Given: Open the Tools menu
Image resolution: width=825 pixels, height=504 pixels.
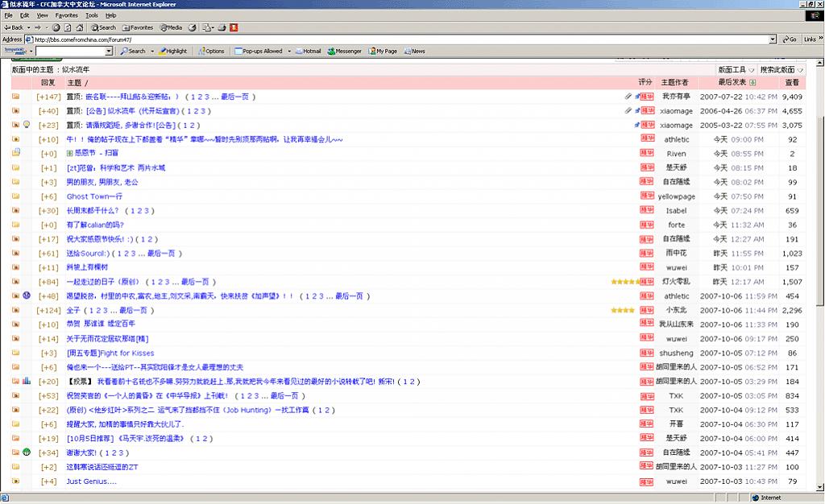Looking at the screenshot, I should [x=92, y=15].
